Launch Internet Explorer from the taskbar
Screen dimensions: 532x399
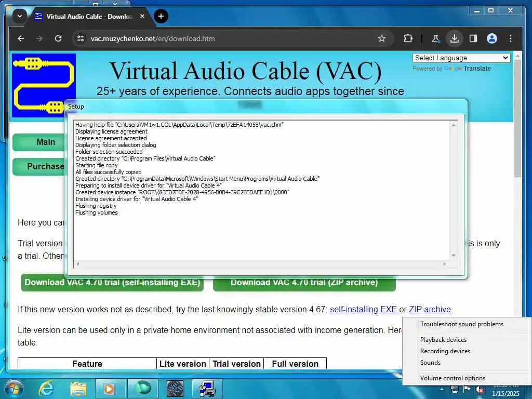click(46, 389)
